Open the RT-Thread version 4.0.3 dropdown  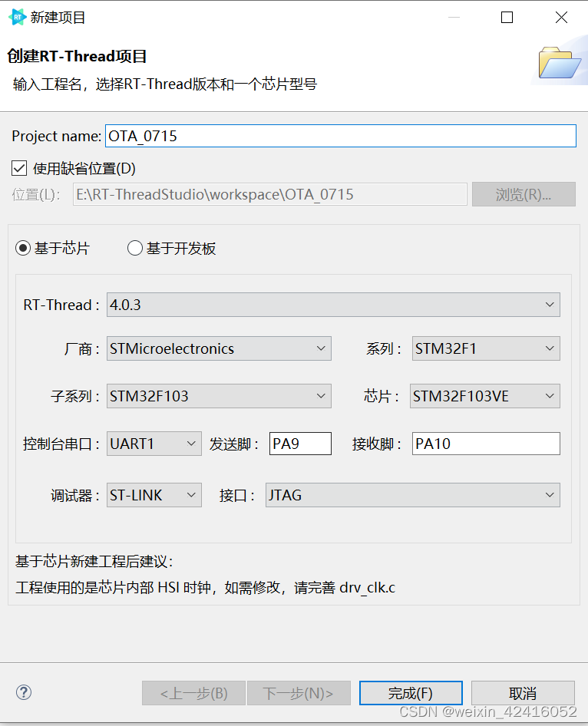(333, 305)
